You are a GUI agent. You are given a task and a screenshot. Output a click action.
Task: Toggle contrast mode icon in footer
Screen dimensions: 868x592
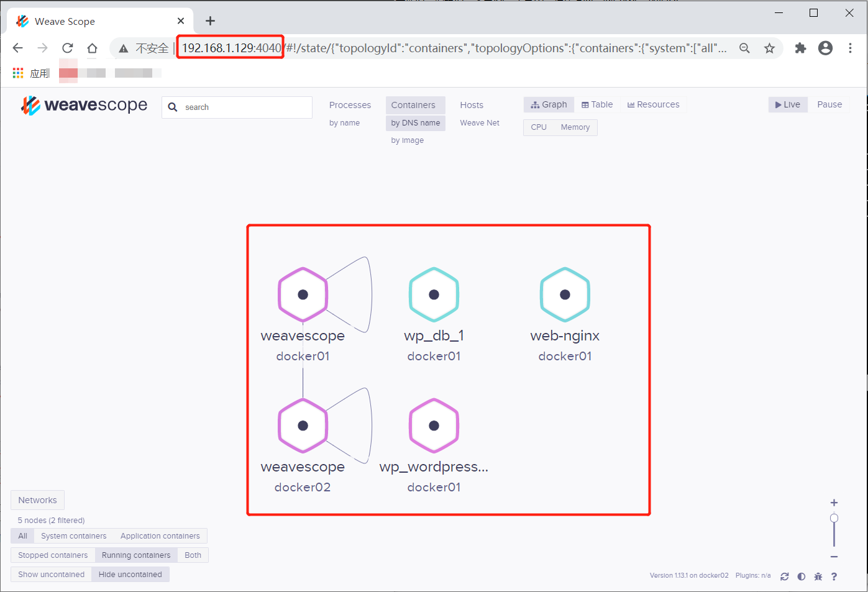[x=802, y=576]
